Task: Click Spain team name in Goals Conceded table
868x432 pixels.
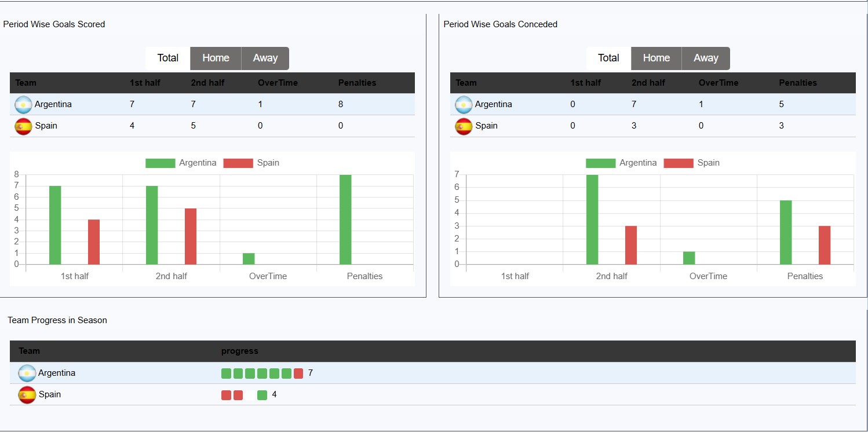Action: coord(486,126)
